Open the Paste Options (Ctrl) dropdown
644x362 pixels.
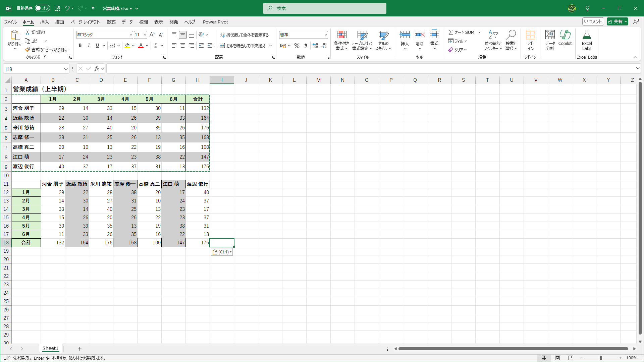pos(222,252)
